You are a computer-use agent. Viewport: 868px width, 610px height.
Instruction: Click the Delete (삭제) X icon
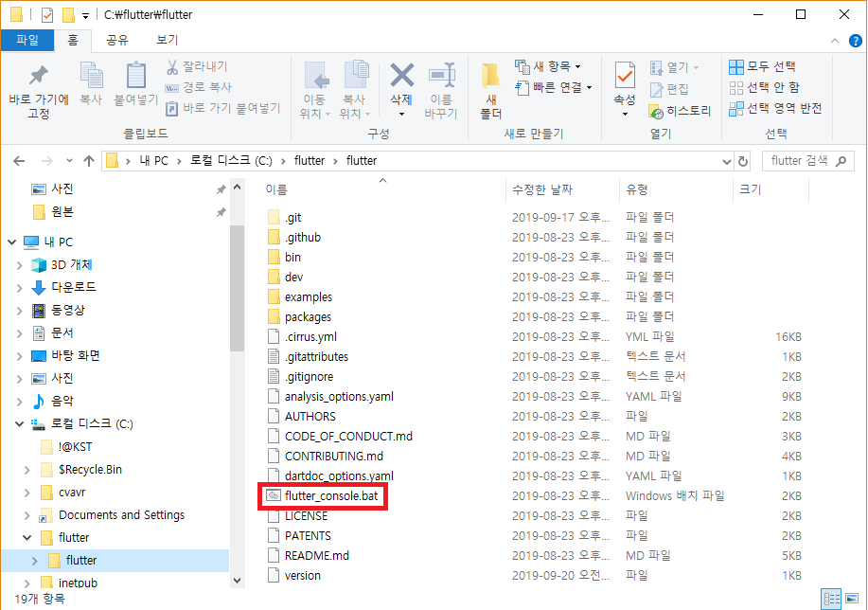(402, 76)
